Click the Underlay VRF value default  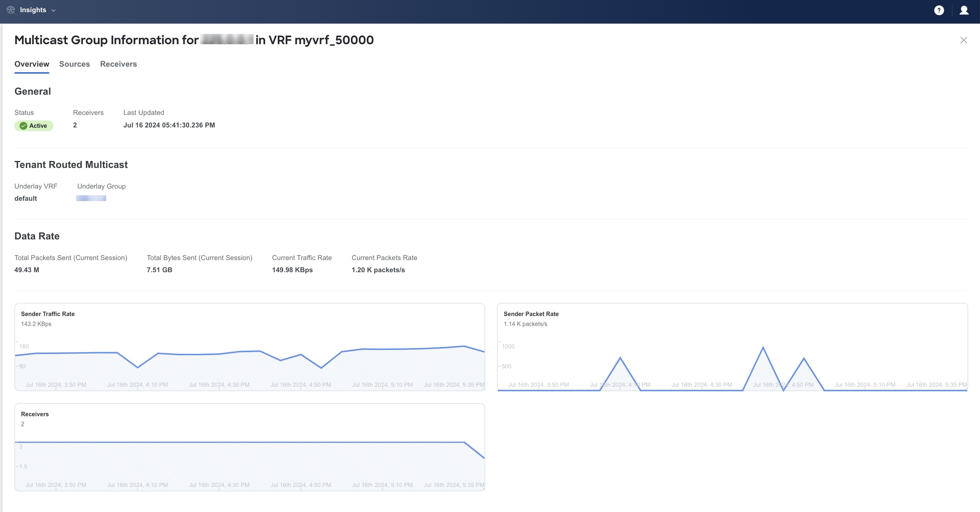[x=25, y=199]
